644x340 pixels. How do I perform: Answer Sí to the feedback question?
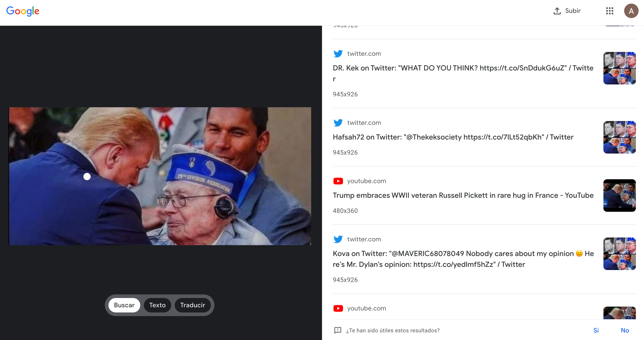click(596, 330)
